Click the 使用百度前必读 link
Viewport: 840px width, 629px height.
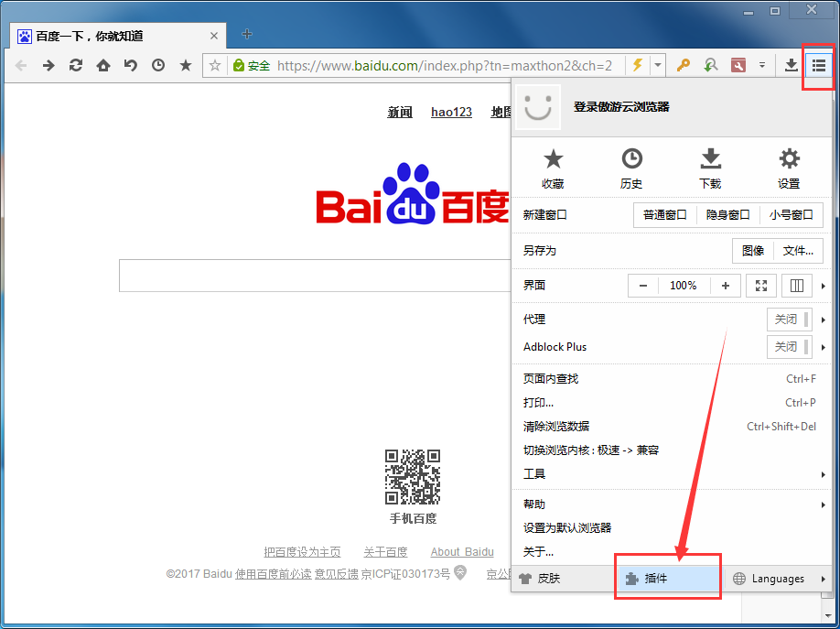(274, 574)
